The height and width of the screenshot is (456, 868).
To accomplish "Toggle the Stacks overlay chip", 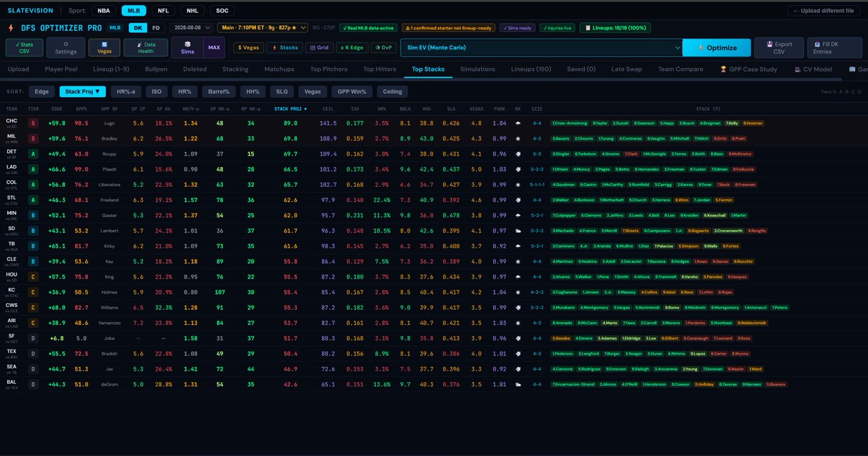I will click(x=285, y=48).
